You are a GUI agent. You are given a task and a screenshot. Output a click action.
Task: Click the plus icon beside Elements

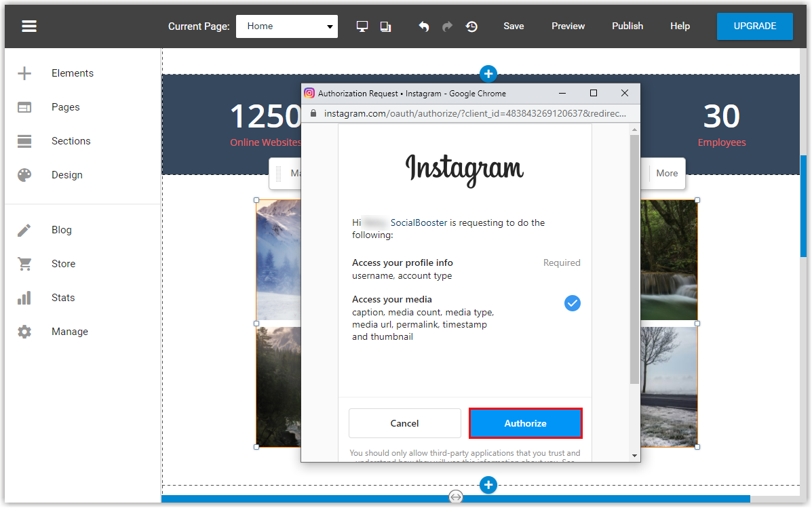point(24,73)
